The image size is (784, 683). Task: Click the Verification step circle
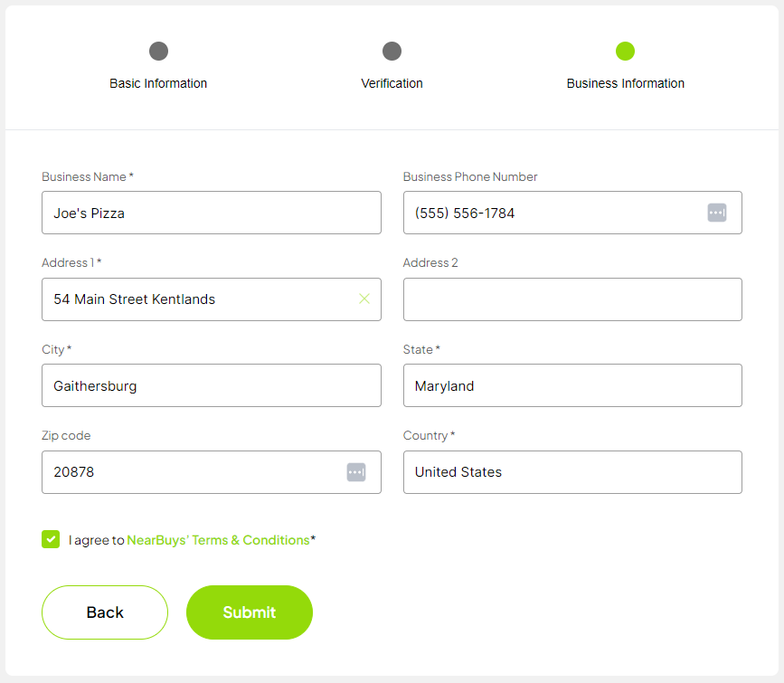(x=392, y=51)
